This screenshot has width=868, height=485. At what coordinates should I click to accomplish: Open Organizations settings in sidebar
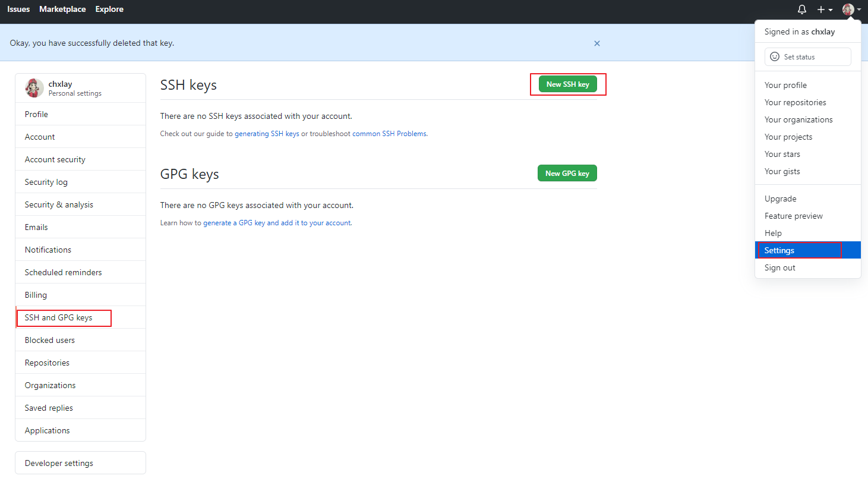point(80,385)
